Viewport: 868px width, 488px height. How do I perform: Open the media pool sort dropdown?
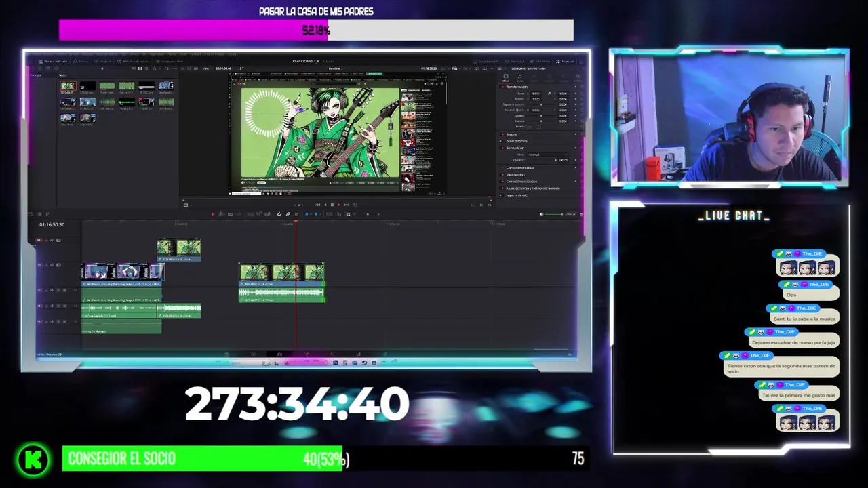click(x=167, y=68)
